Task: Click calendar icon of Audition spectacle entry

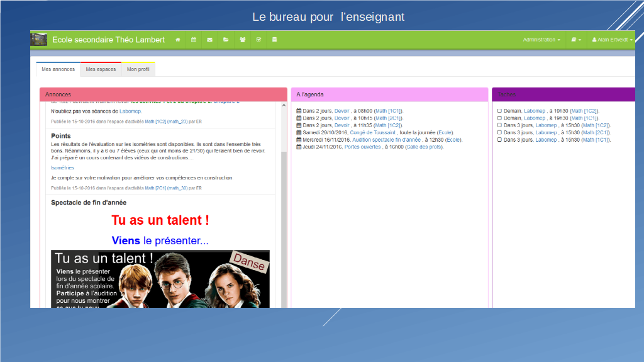Action: pyautogui.click(x=299, y=140)
